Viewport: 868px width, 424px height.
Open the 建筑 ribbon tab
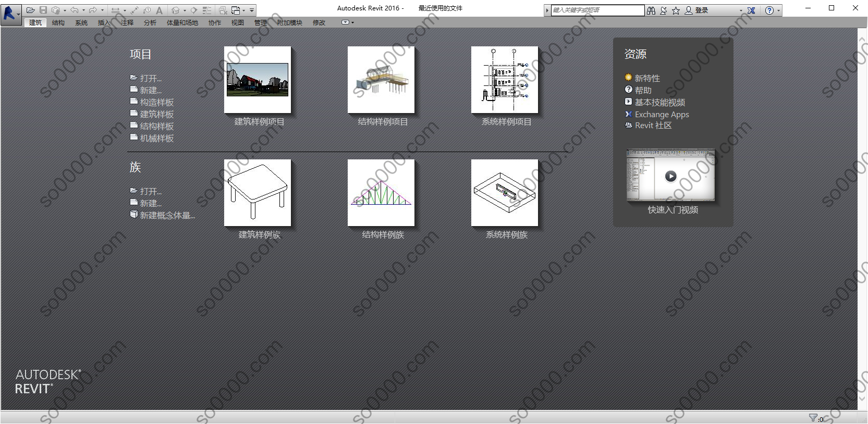tap(35, 22)
